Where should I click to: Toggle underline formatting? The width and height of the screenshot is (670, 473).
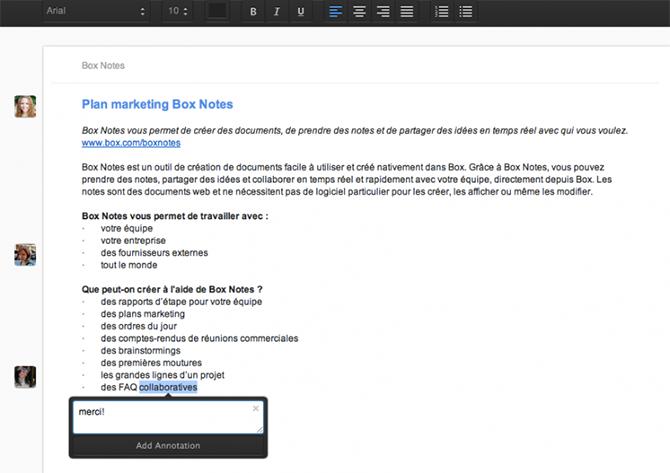click(301, 12)
